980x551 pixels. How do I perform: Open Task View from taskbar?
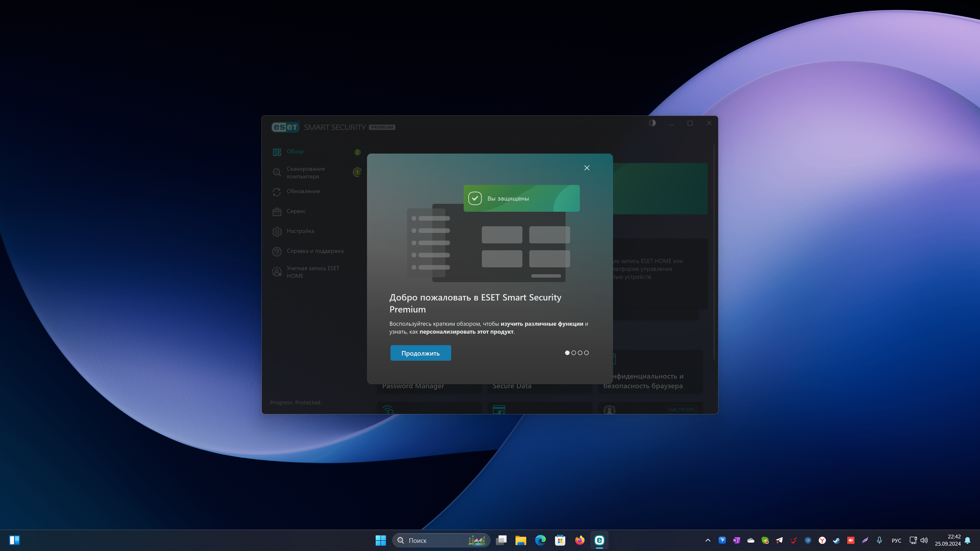(501, 540)
